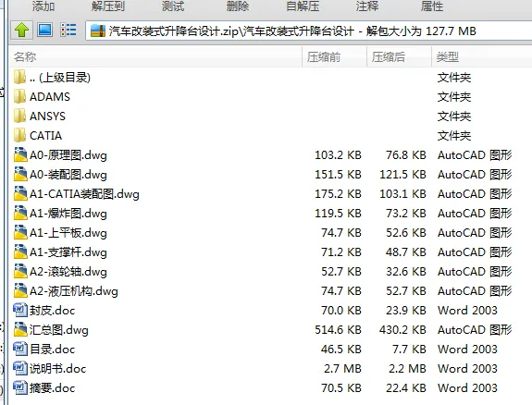The image size is (532, 405).
Task: Click the A1-支撑杆.dwg file icon
Action: (x=20, y=252)
